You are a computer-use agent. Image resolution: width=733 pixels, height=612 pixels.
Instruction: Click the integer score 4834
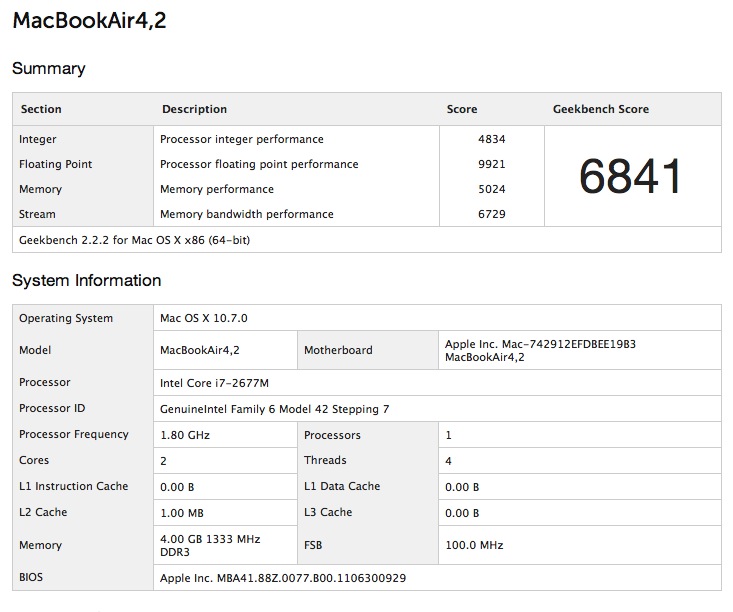pos(492,139)
